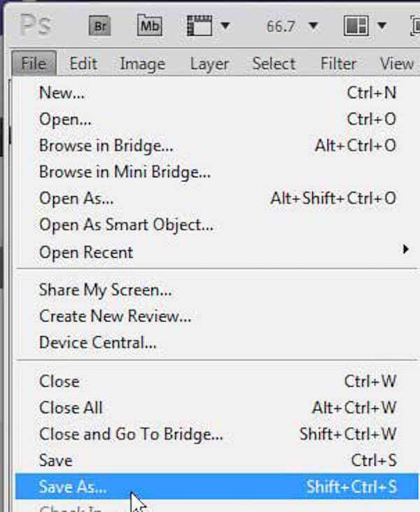Open the Arrange Documents icon dropdown
The width and height of the screenshot is (420, 512).
365,26
